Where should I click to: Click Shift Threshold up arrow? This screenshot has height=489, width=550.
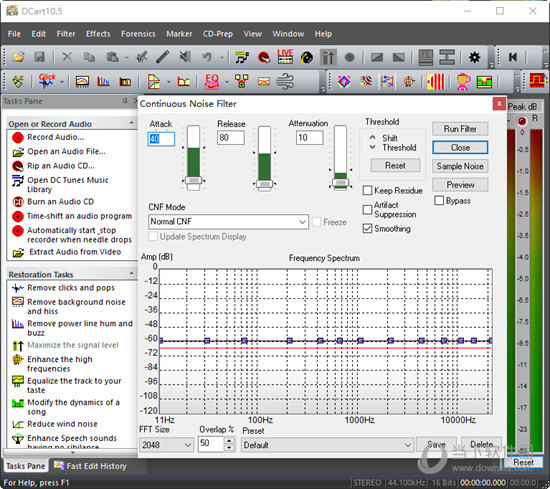[x=373, y=138]
